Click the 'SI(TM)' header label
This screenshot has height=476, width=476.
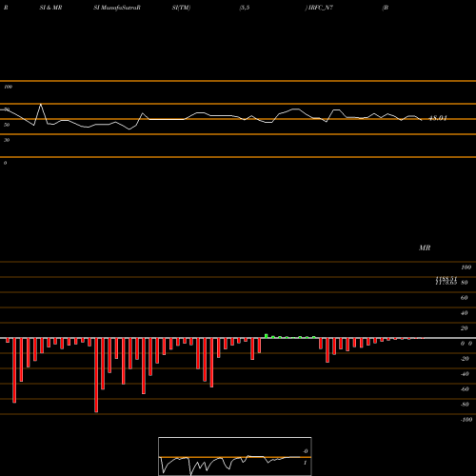pyautogui.click(x=181, y=8)
